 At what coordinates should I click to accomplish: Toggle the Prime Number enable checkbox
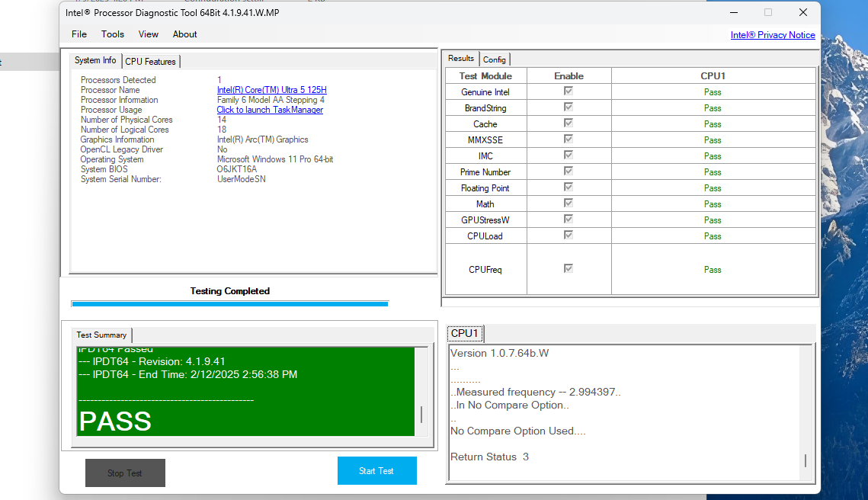click(x=568, y=171)
